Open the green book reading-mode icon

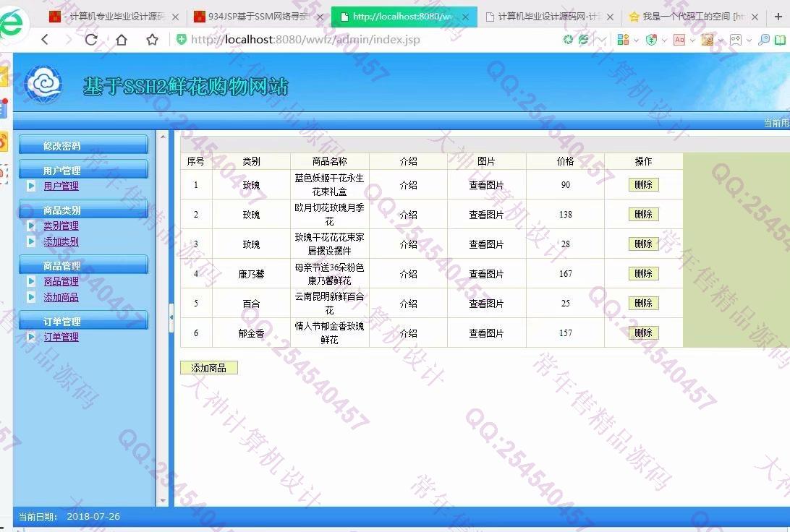(x=780, y=39)
